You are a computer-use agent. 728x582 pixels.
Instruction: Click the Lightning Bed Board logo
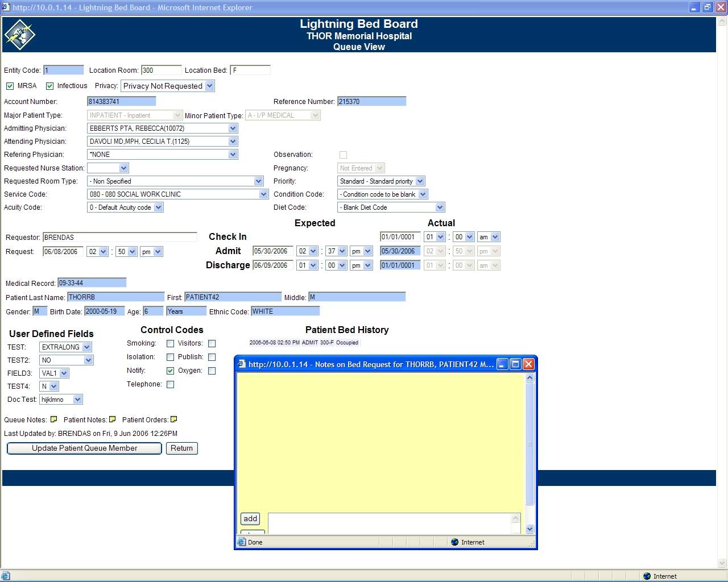[19, 35]
